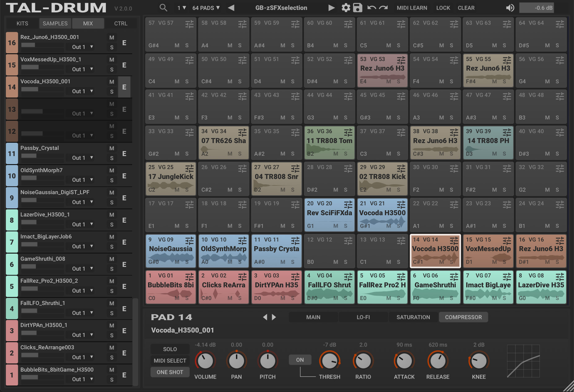Open mixer settings icon on pad 1 BubbleBits
Image resolution: width=574 pixels, height=392 pixels.
pos(189,277)
